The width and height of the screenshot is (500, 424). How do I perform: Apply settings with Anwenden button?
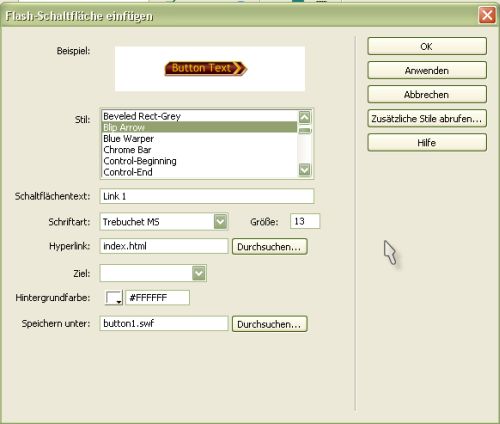(427, 70)
